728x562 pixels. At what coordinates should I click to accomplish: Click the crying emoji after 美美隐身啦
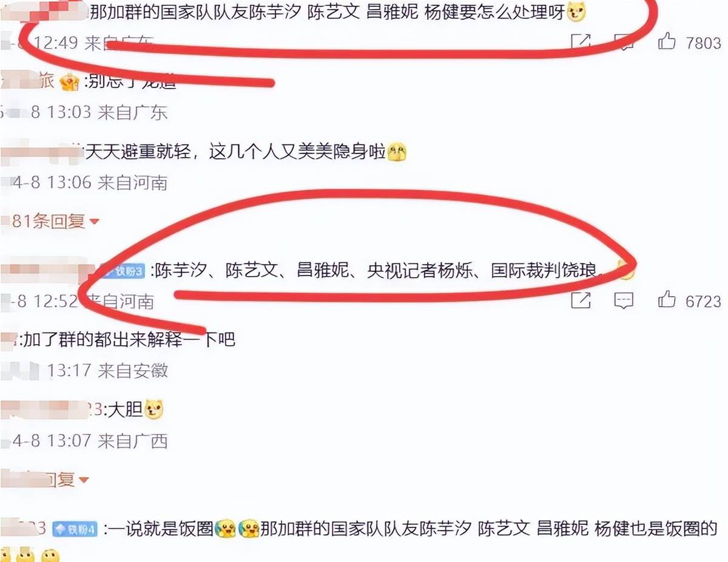(397, 152)
